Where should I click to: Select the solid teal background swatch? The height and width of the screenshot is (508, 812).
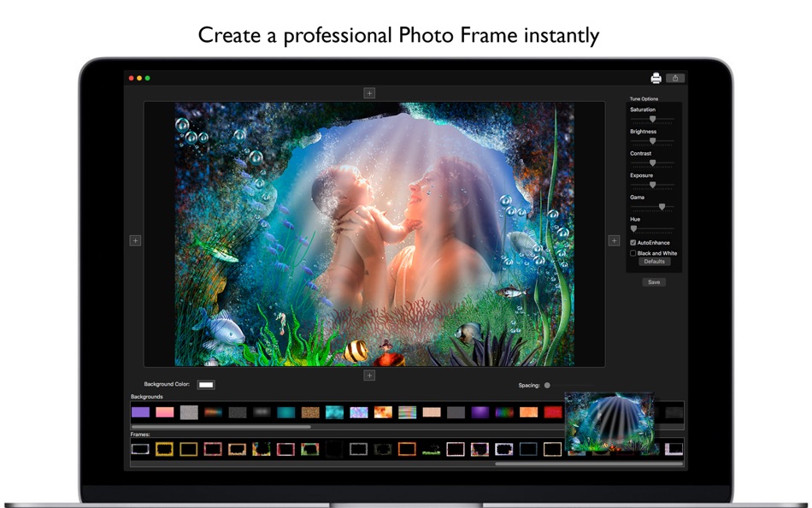[x=285, y=412]
